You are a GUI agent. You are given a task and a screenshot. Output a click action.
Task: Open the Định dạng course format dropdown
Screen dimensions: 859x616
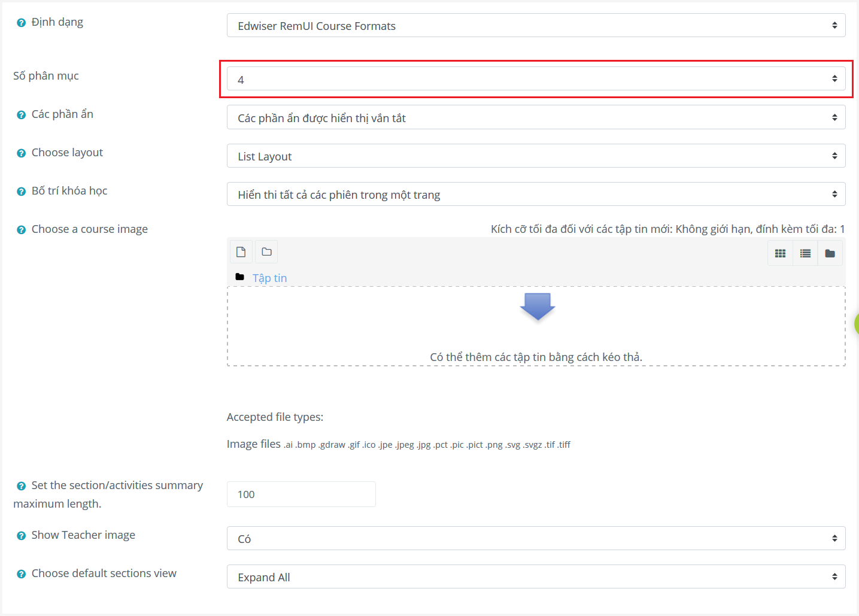click(x=536, y=25)
